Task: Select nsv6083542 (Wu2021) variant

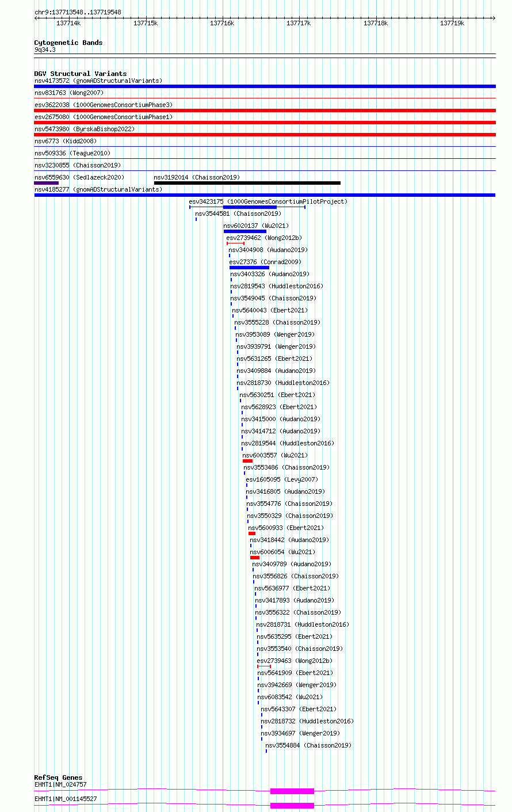Action: pos(290,697)
